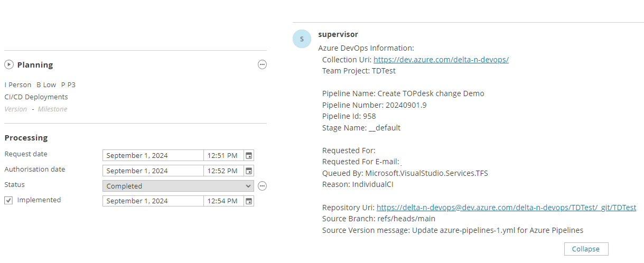Uncheck the Implemented checkbox
This screenshot has width=644, height=263.
(8, 201)
